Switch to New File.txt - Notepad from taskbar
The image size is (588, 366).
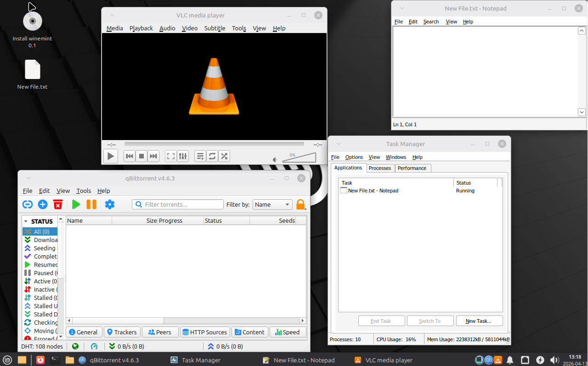pyautogui.click(x=299, y=360)
